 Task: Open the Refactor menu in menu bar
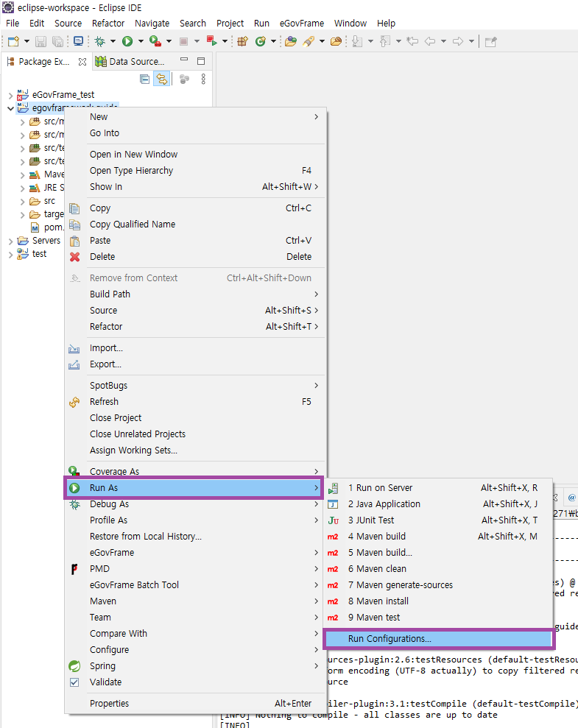(x=108, y=24)
